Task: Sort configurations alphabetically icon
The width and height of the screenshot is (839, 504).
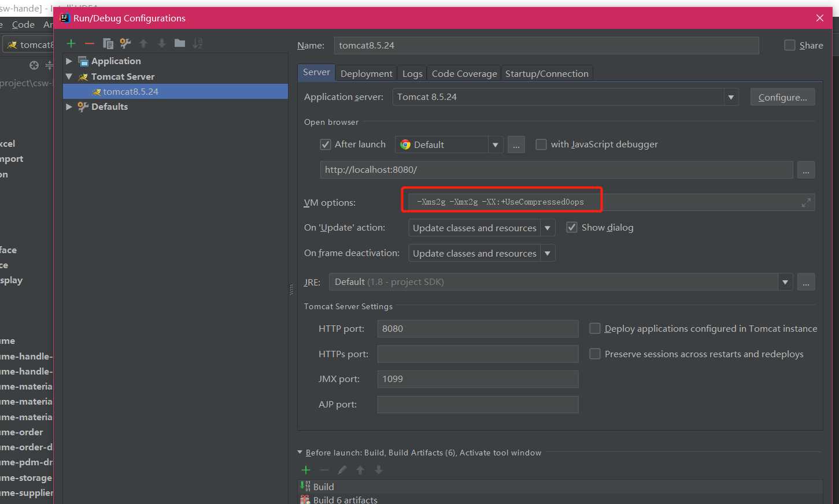Action: [198, 43]
